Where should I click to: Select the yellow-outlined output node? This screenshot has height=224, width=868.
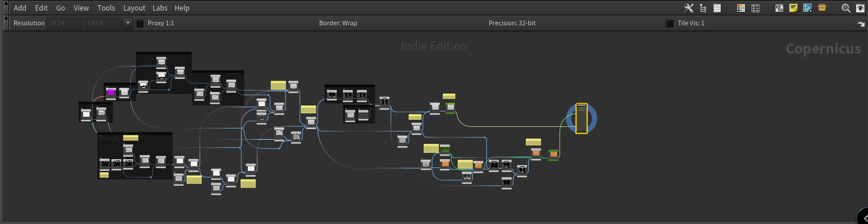[581, 118]
